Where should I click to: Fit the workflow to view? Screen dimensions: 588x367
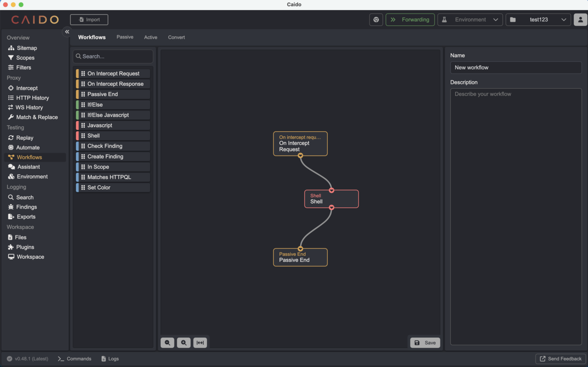tap(200, 343)
